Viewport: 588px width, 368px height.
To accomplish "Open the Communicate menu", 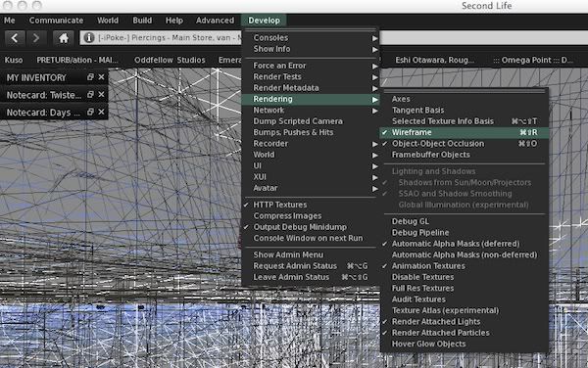I will (56, 21).
